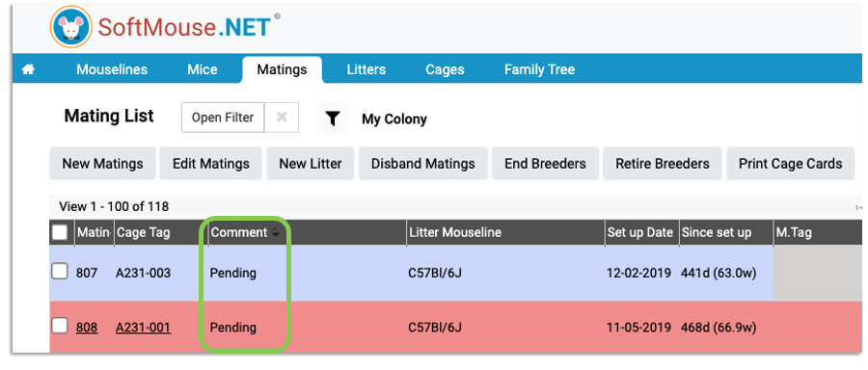Screen dimensions: 868x370
Task: Click Disband Matings button
Action: 423,164
